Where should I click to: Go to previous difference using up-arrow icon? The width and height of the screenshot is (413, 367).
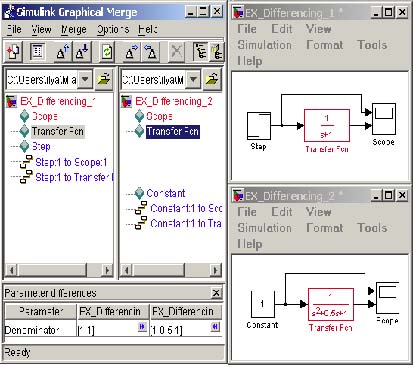pyautogui.click(x=63, y=52)
